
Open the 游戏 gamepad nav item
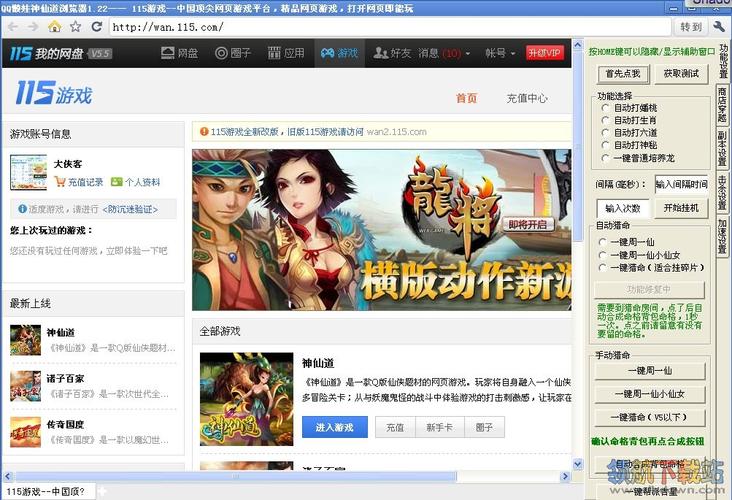click(x=339, y=53)
